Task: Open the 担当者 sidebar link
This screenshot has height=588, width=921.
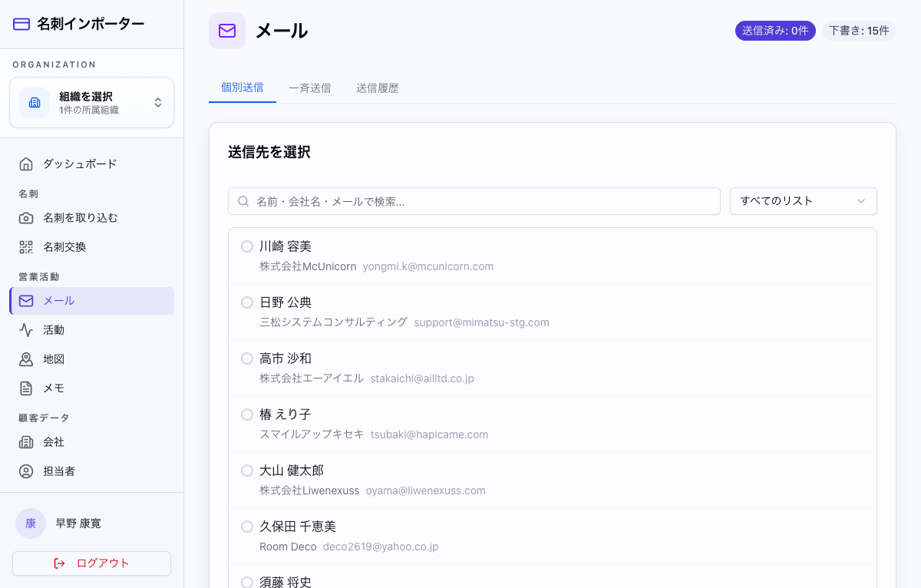Action: click(92, 471)
